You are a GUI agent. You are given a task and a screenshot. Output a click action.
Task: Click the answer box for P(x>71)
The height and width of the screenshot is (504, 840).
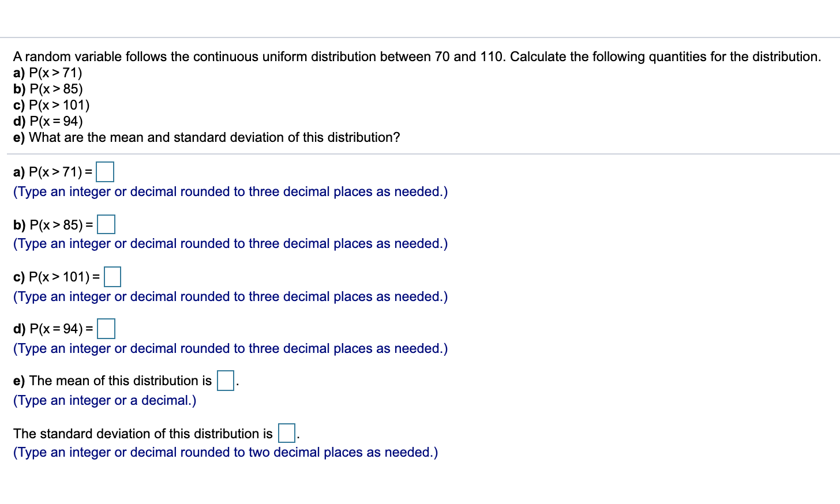105,172
